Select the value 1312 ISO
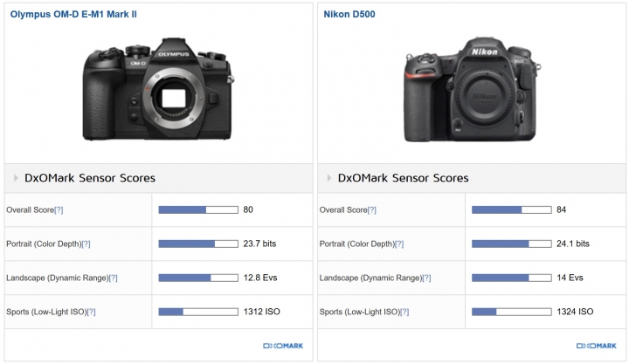This screenshot has height=364, width=629. tap(261, 312)
